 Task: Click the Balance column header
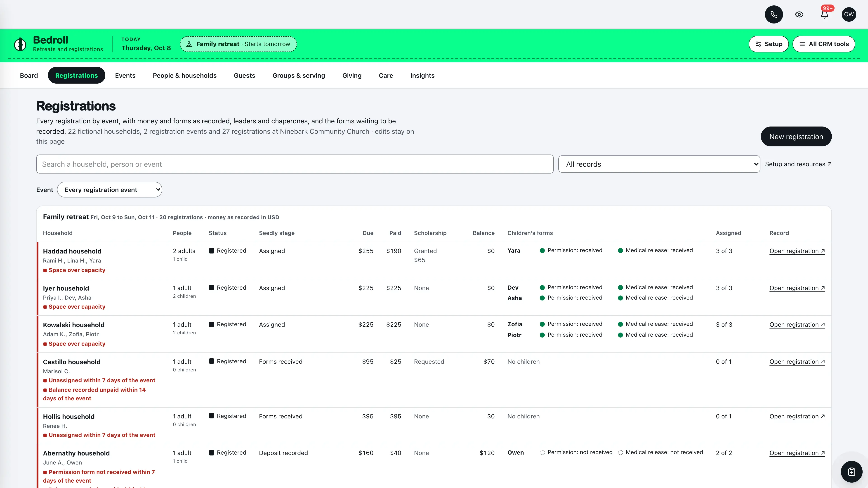484,233
